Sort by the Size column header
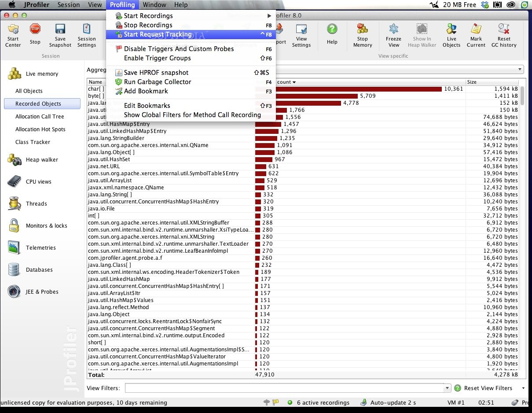The image size is (532, 413). point(492,82)
